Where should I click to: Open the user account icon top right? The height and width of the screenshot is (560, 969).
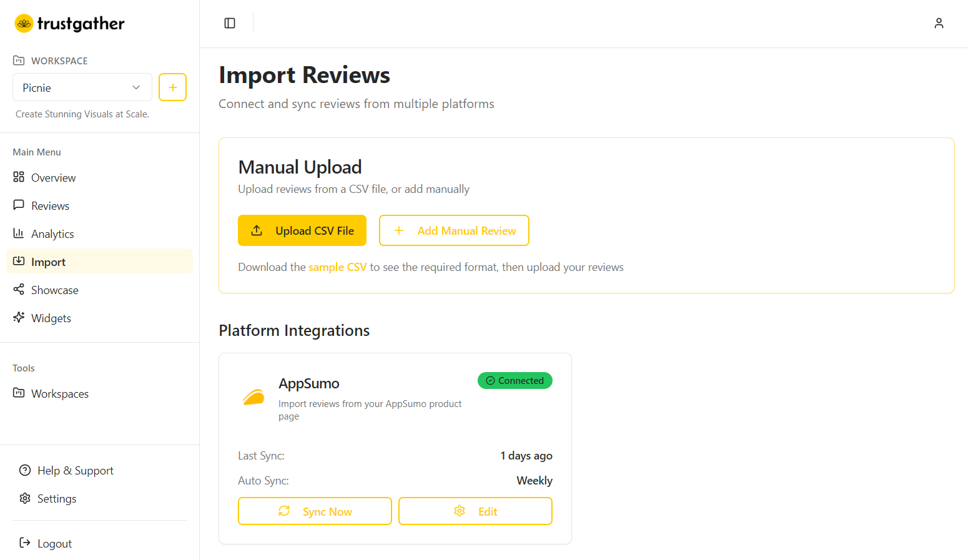(x=939, y=23)
